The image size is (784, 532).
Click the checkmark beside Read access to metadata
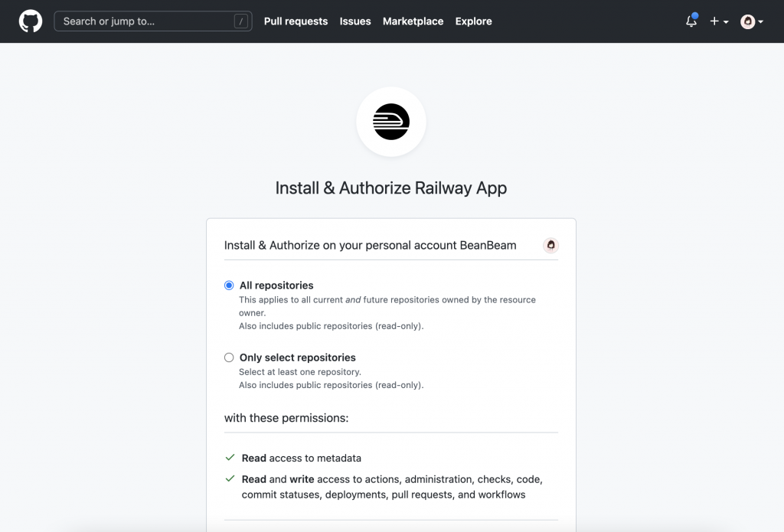point(230,458)
